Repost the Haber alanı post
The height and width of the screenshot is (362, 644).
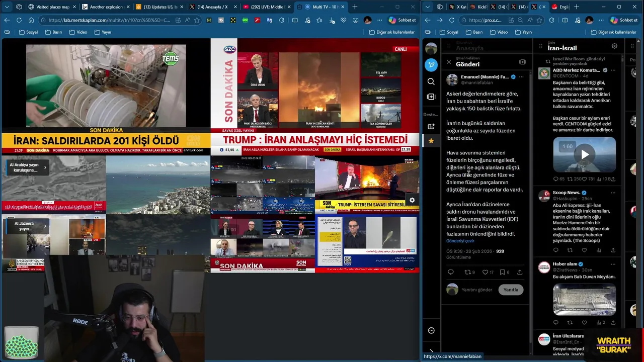(570, 322)
